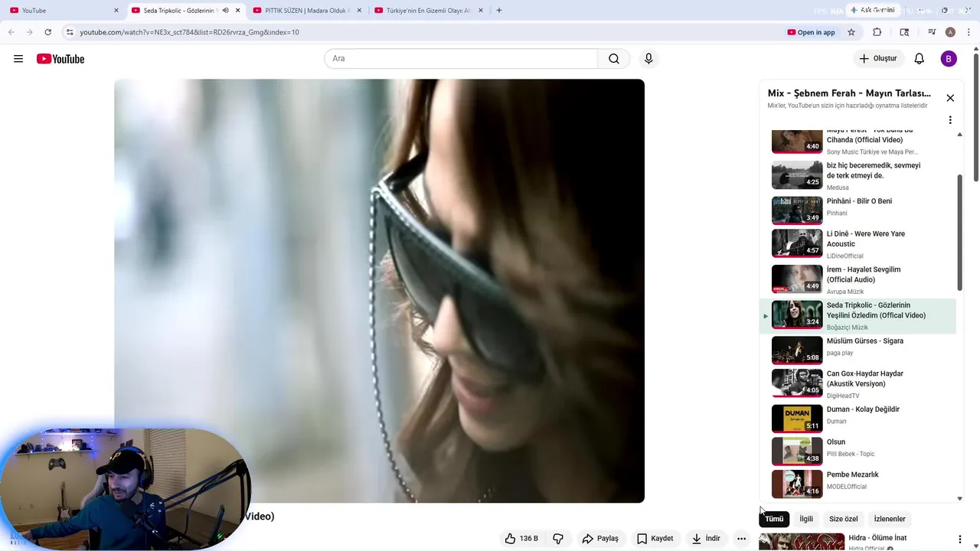
Task: Open Chrome three-dot menu
Action: 969,32
